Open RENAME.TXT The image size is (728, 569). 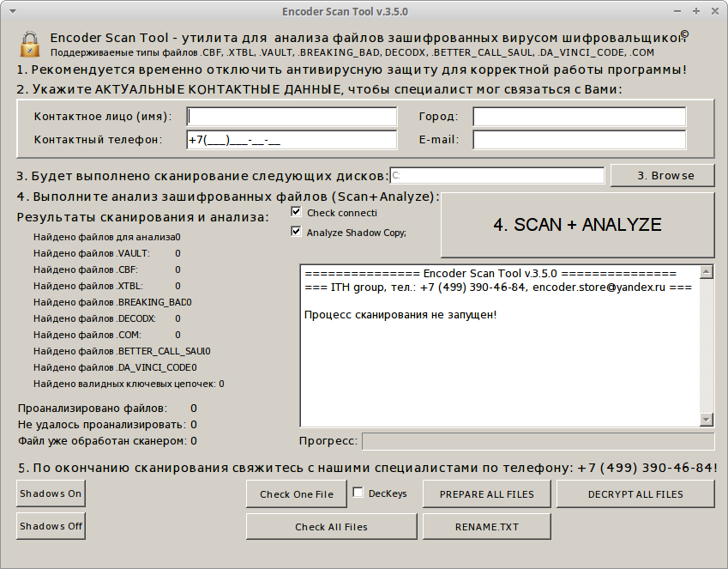click(486, 526)
